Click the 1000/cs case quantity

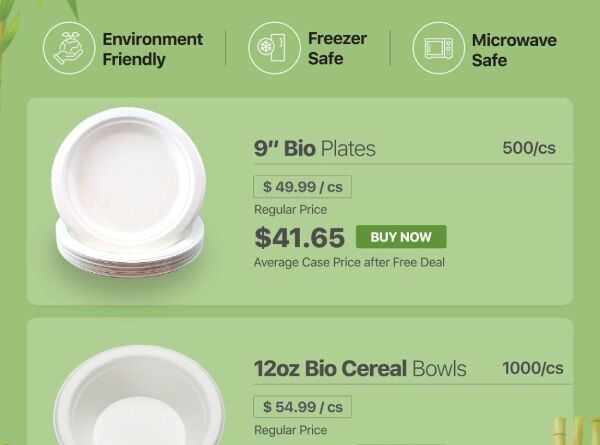(533, 368)
